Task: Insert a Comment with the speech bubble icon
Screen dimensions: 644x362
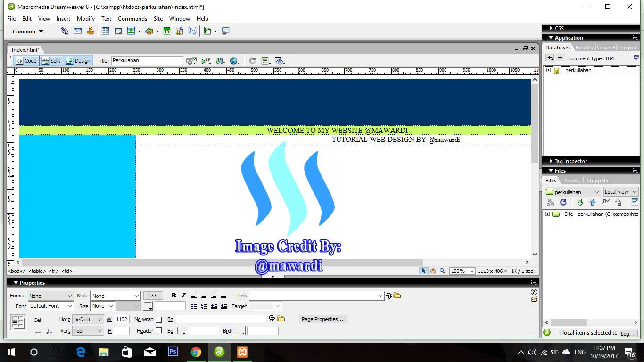Action: click(192, 31)
